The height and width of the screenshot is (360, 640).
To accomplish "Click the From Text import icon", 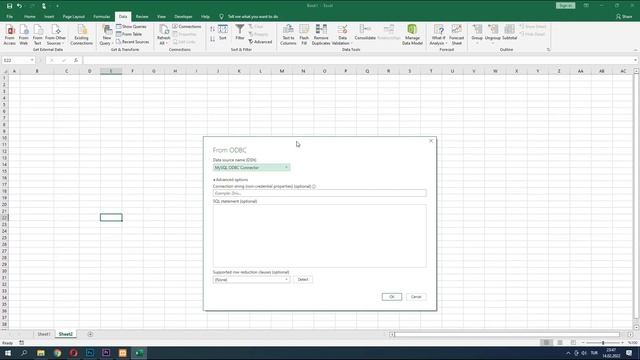I will (38, 34).
